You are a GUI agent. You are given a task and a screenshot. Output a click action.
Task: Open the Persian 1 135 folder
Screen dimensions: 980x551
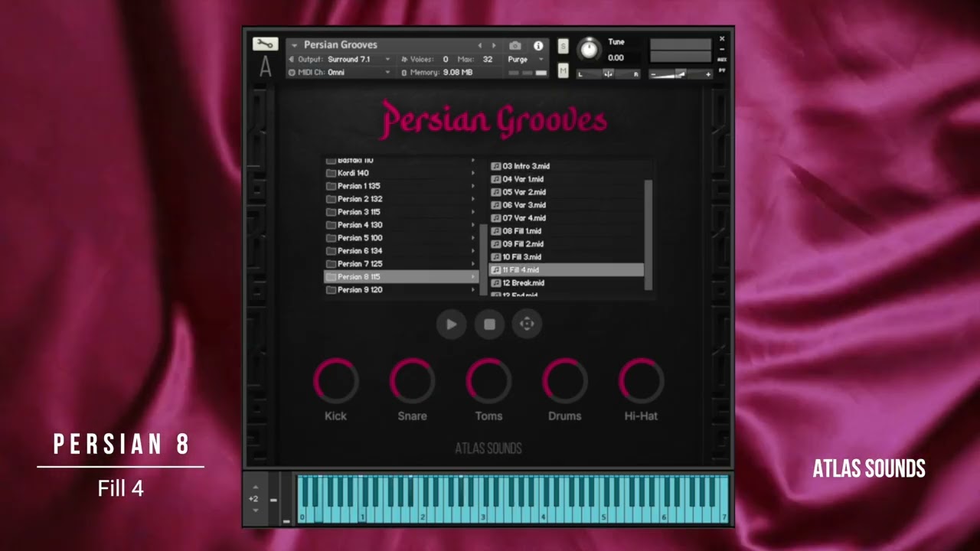coord(400,186)
